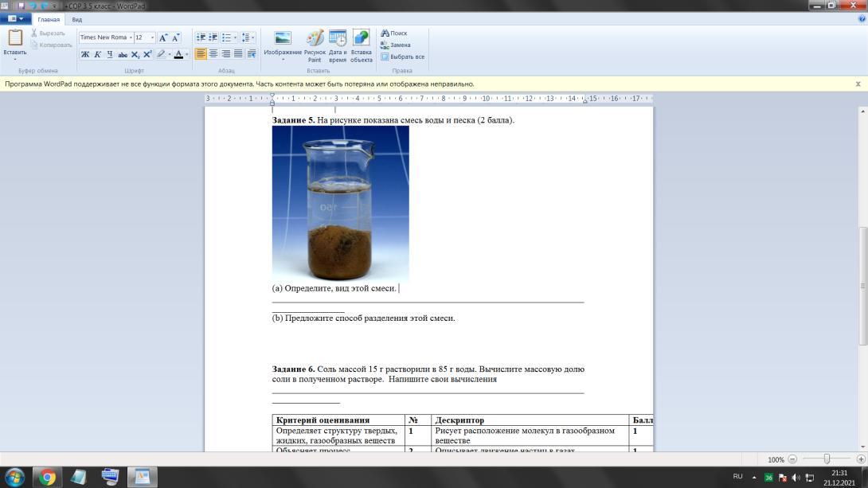Dismiss the yellow format warning bar
The image size is (868, 488).
tap(858, 84)
